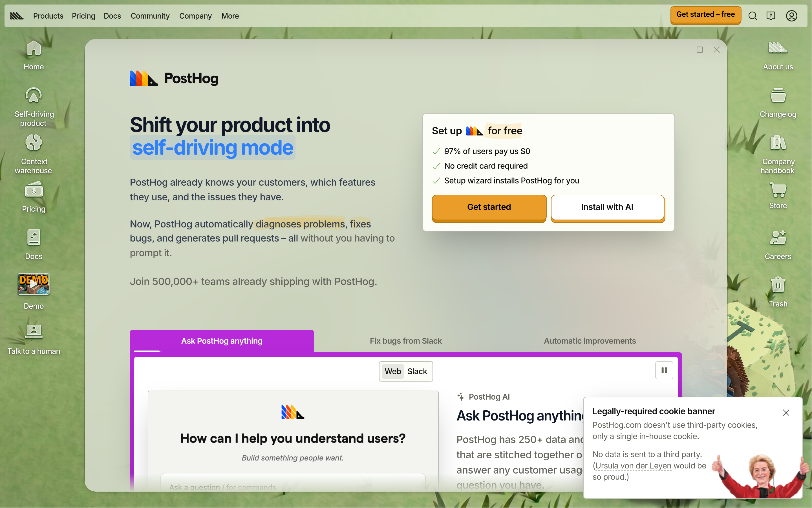812x508 pixels.
Task: Open the Docs desktop icon
Action: click(x=34, y=245)
